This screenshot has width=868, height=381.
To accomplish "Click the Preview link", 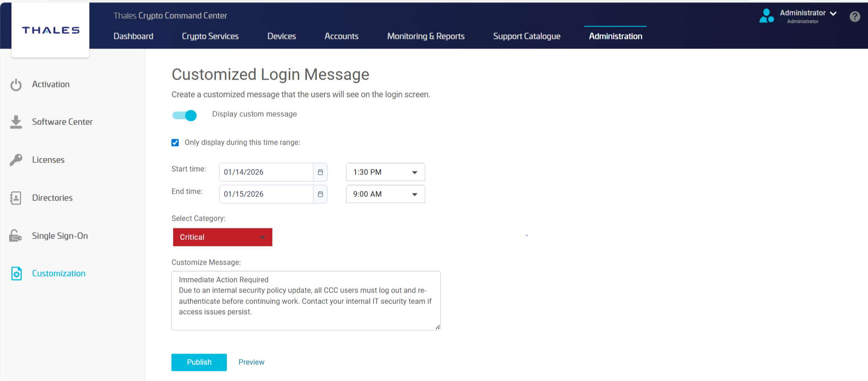I will coord(251,362).
